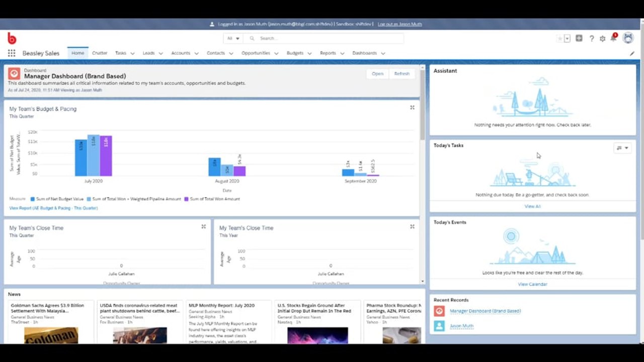
Task: Click the Manager Dashboard recent record icon
Action: (x=439, y=311)
